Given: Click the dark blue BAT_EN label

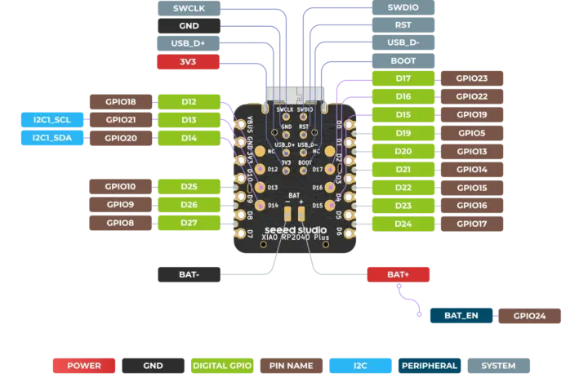Looking at the screenshot, I should coord(461,316).
